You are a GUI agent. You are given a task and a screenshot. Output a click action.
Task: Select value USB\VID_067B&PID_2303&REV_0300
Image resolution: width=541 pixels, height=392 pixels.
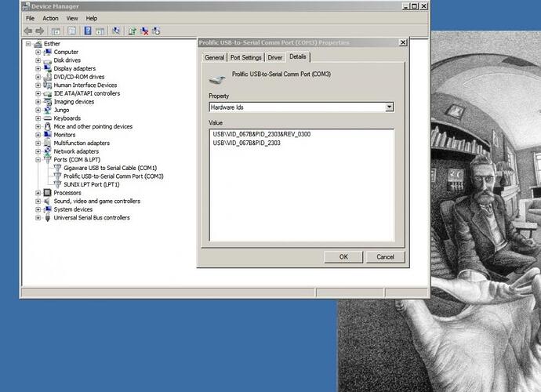click(262, 134)
